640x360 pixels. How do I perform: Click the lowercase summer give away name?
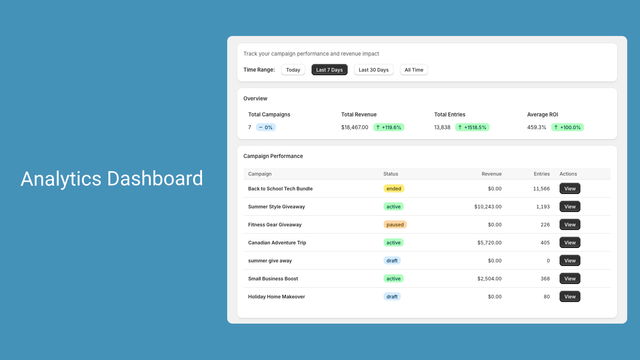pos(270,260)
